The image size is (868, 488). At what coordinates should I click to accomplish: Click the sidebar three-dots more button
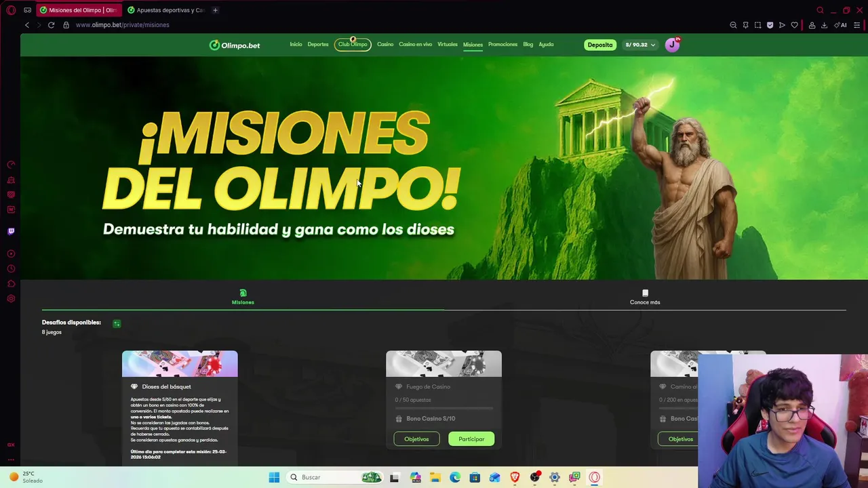[x=11, y=460]
